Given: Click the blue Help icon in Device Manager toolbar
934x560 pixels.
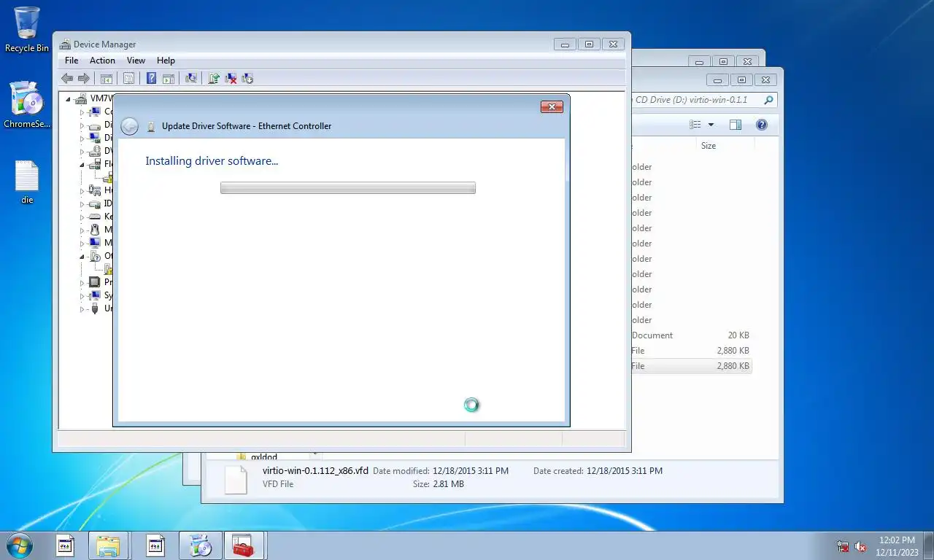Looking at the screenshot, I should (151, 78).
